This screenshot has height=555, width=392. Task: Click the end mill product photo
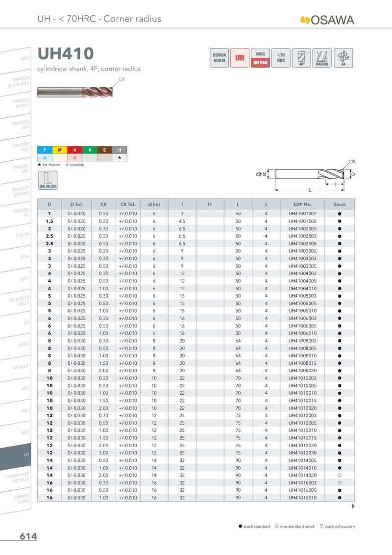[75, 92]
